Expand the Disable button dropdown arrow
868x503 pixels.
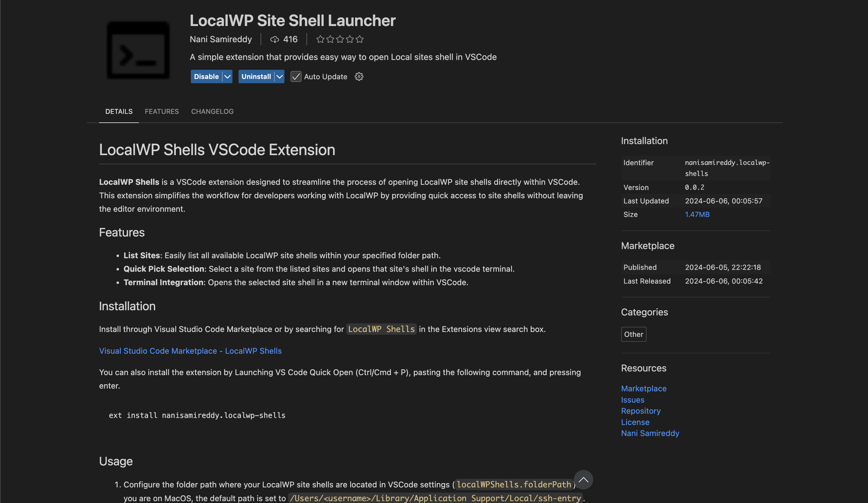227,76
